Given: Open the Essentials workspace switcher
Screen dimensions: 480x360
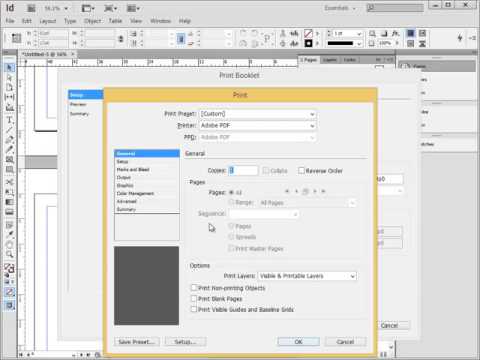Looking at the screenshot, I should click(x=340, y=8).
